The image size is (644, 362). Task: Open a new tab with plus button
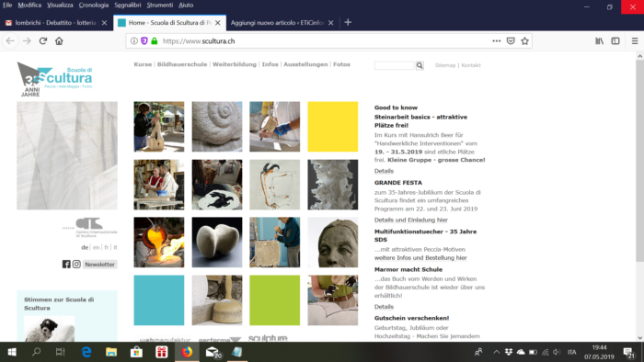(348, 23)
